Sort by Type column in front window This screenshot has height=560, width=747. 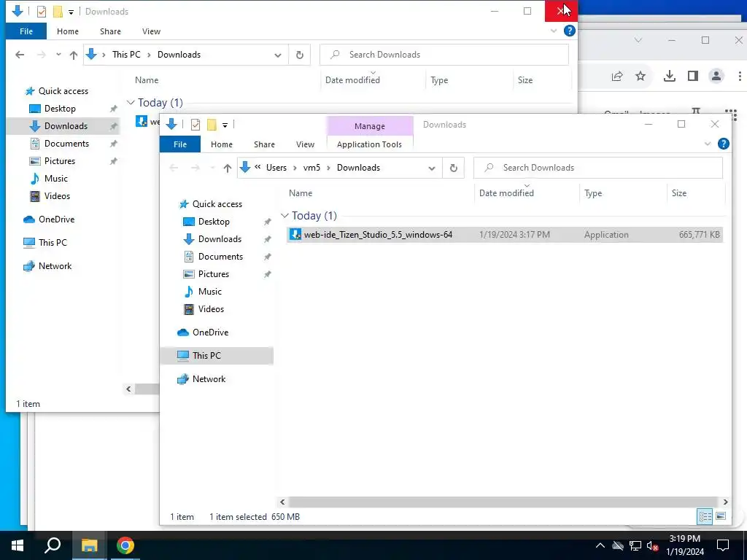click(x=593, y=192)
